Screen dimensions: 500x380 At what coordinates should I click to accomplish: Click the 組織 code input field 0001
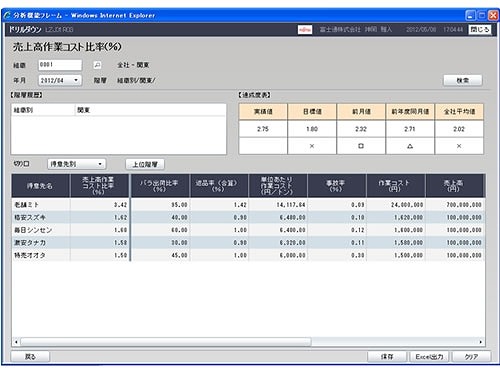pyautogui.click(x=60, y=65)
